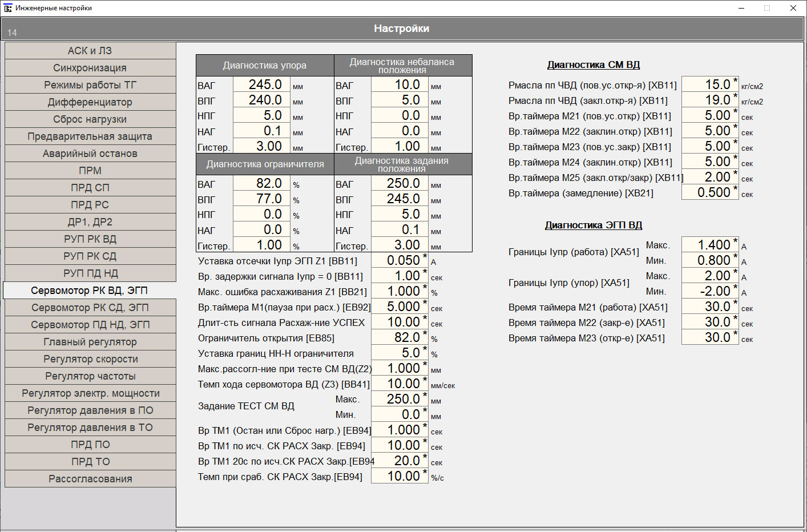This screenshot has width=807, height=532.
Task: Open the АСК и ЛЗ settings tab
Action: click(x=90, y=51)
